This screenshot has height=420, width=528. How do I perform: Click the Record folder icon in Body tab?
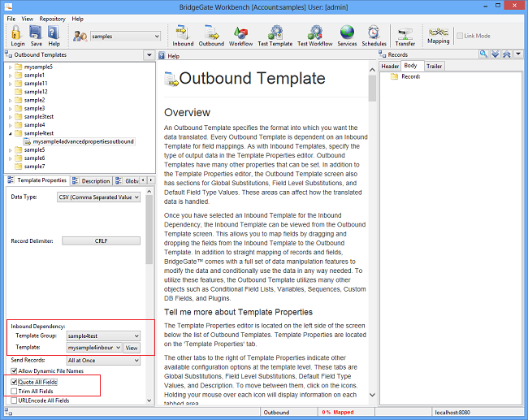394,76
